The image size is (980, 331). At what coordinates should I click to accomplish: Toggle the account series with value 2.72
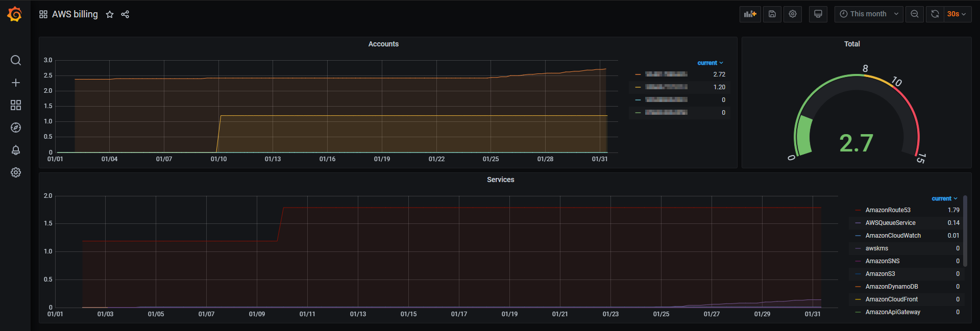coord(666,74)
